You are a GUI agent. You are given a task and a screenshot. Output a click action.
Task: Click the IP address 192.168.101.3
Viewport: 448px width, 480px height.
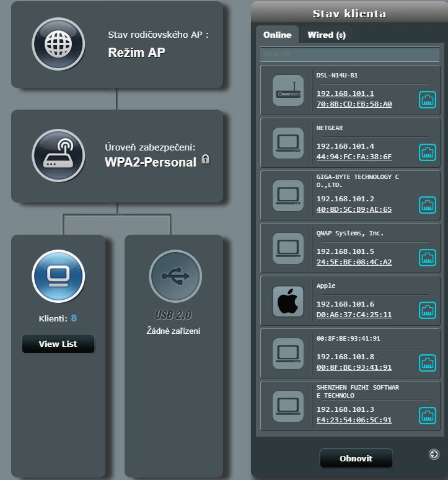coord(345,409)
